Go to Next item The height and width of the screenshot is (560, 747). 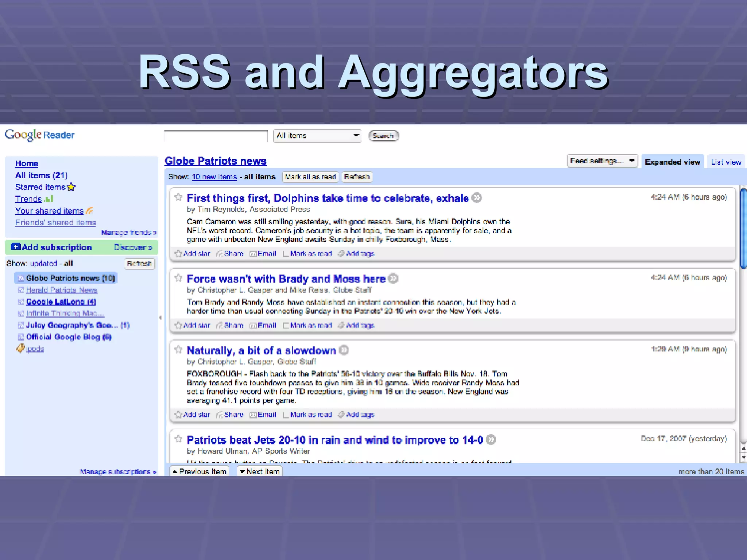point(259,471)
